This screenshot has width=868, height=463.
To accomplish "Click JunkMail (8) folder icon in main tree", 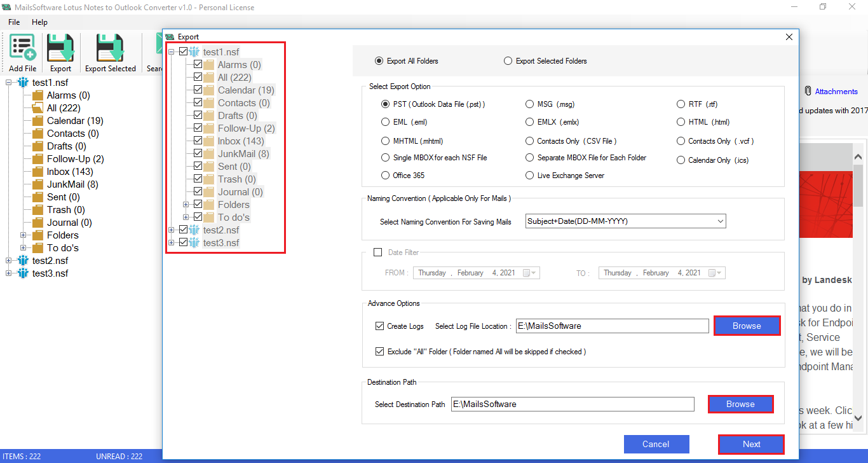I will [x=37, y=184].
